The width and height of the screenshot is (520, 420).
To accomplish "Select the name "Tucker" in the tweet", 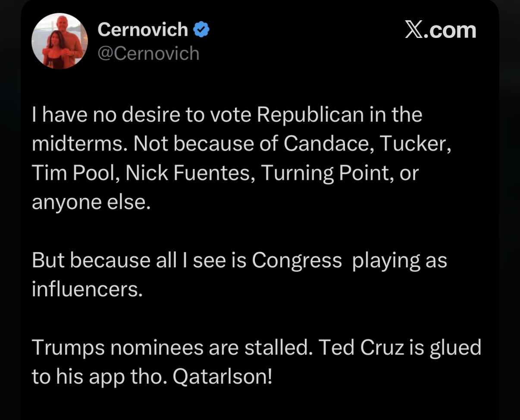I will (x=415, y=144).
